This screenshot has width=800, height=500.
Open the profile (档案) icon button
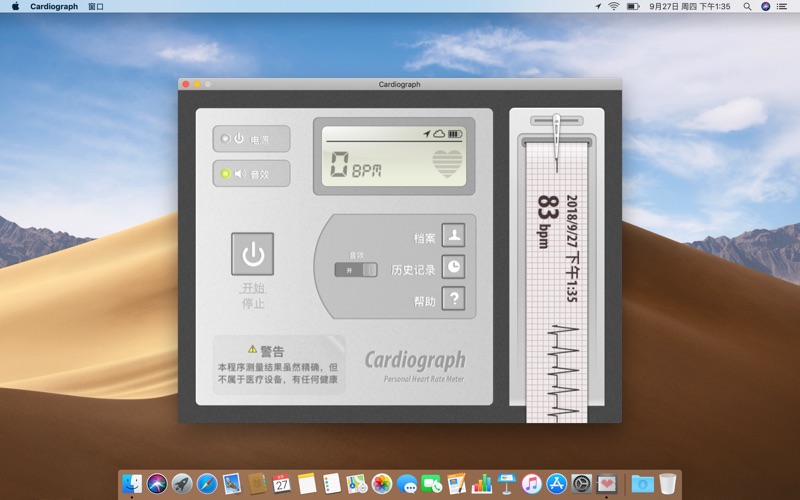[453, 236]
